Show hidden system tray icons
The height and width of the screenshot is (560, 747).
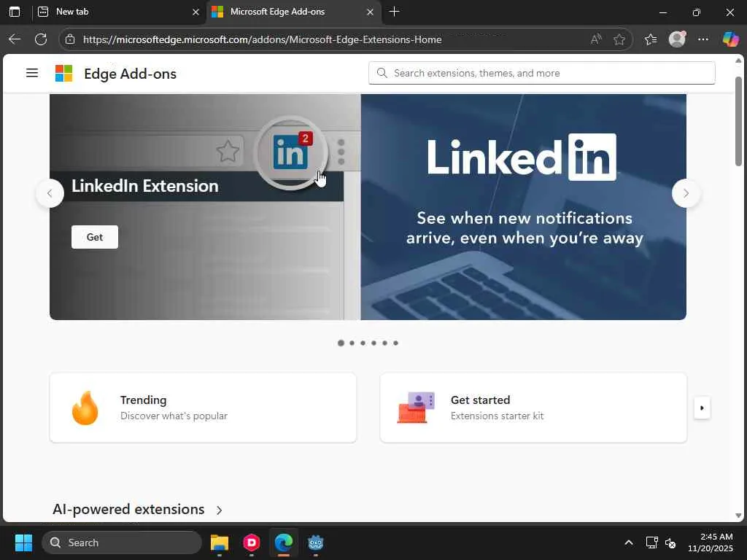(629, 542)
